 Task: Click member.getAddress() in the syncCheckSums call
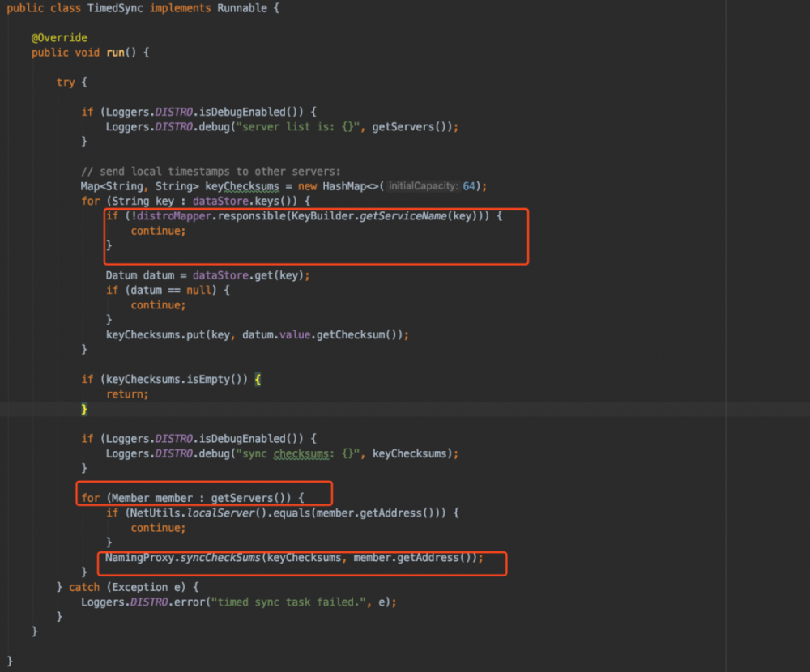(x=416, y=558)
